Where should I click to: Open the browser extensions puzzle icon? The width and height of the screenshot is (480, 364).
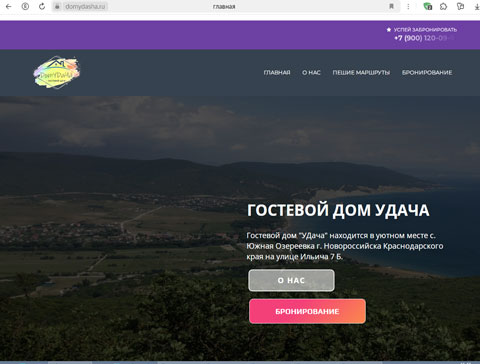tap(444, 6)
